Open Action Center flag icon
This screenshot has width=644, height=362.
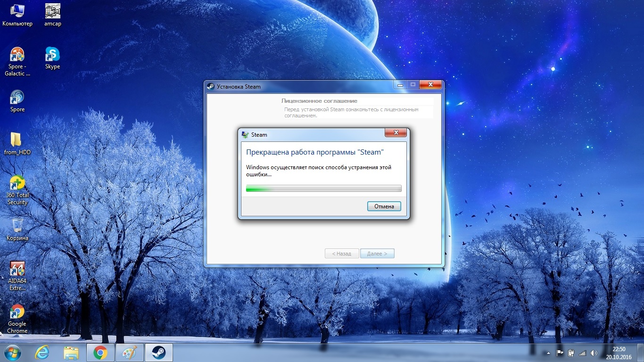[560, 353]
